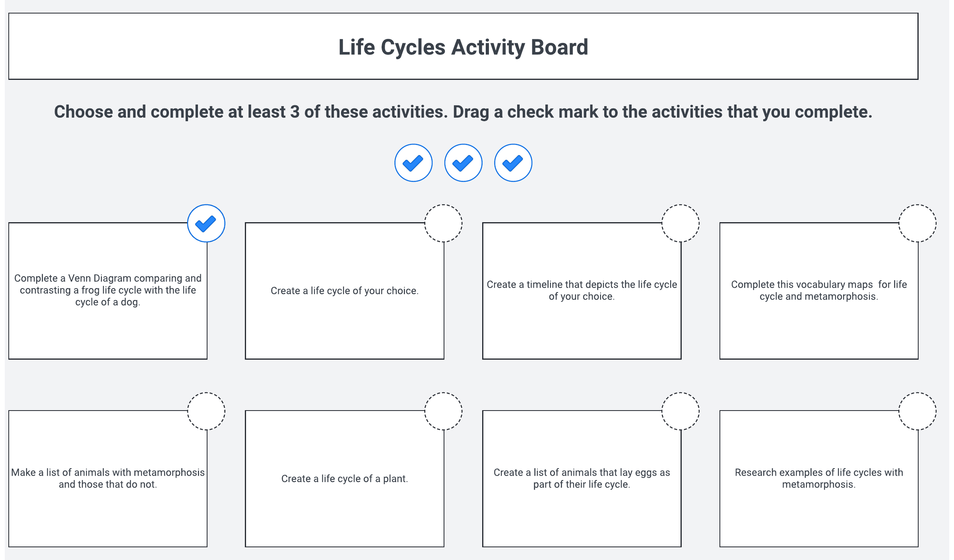Screen dimensions: 954x560
Task: Click the dashed circle on Research examples card
Action: coord(917,411)
